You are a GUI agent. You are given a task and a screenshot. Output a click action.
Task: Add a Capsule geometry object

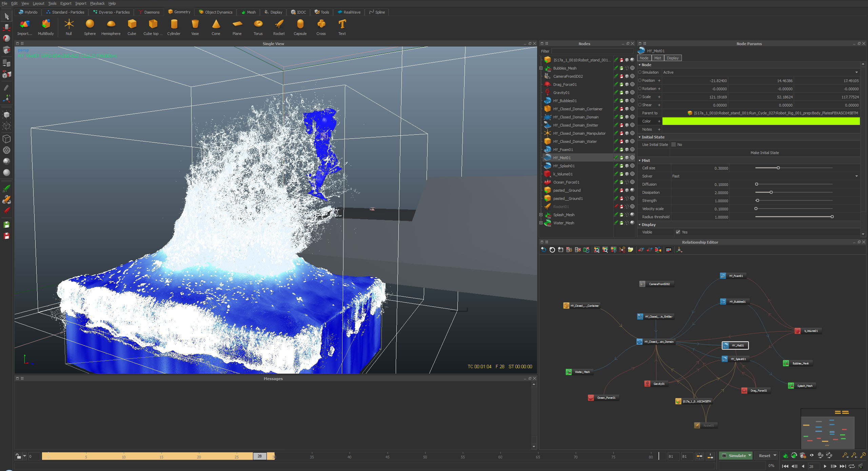(300, 24)
